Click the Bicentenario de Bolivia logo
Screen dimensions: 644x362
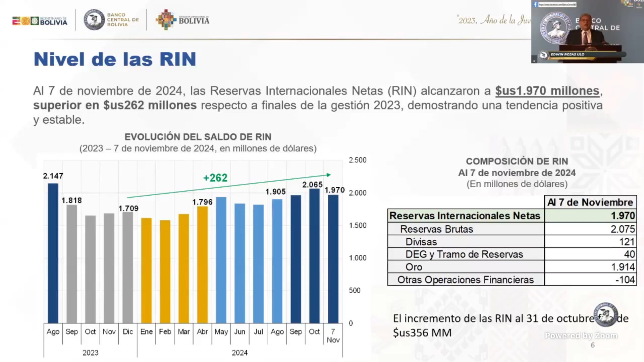tap(39, 20)
